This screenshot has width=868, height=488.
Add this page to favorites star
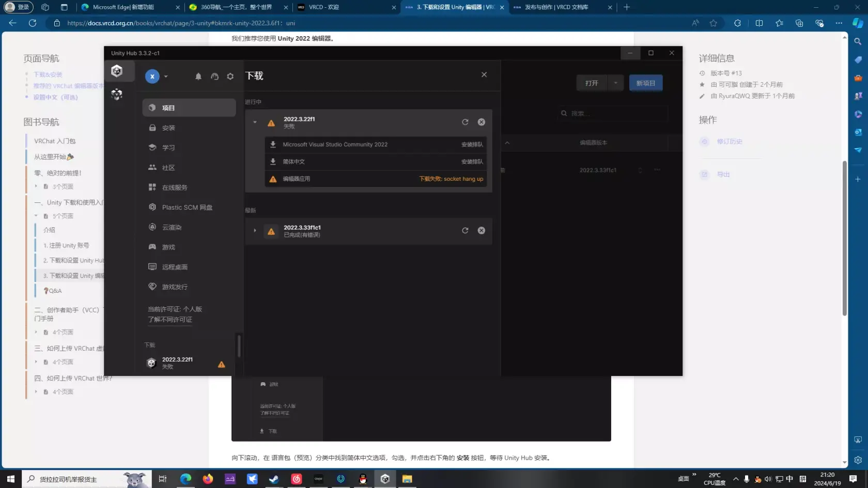[x=714, y=23]
